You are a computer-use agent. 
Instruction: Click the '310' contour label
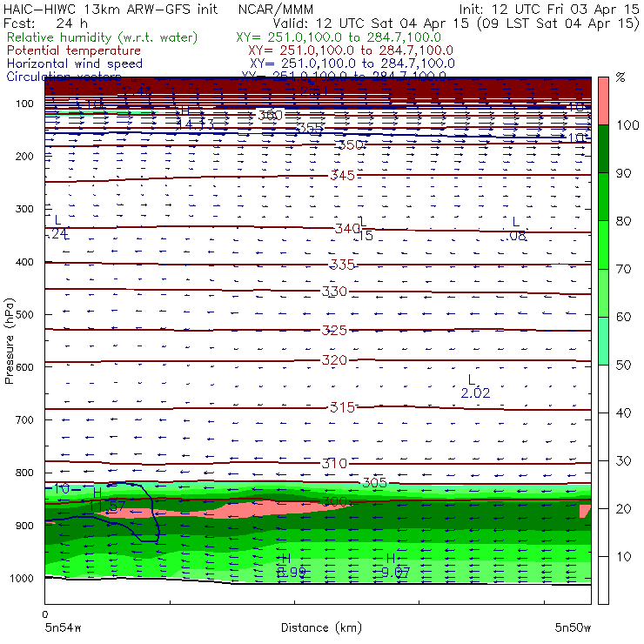click(334, 463)
